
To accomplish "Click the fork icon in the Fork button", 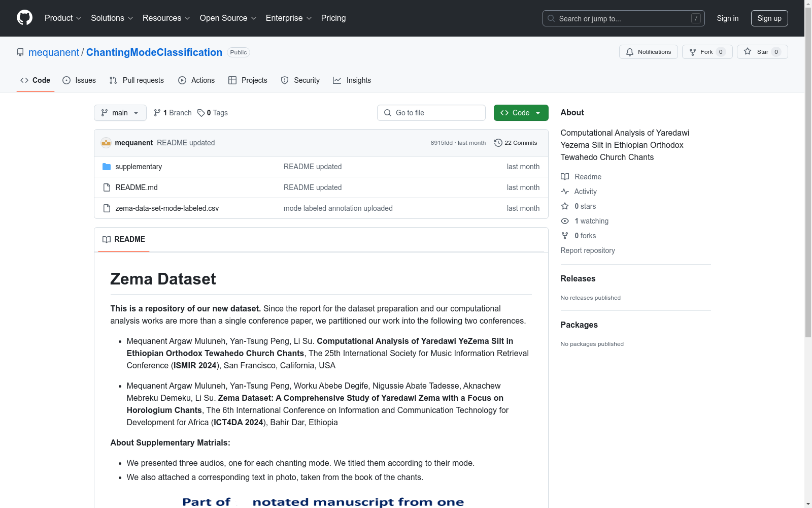I will click(x=693, y=52).
